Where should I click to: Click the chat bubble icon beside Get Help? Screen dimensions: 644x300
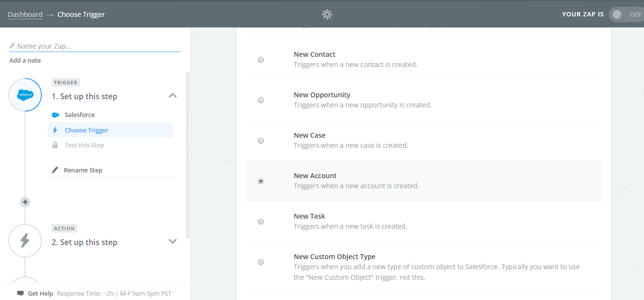pyautogui.click(x=20, y=293)
